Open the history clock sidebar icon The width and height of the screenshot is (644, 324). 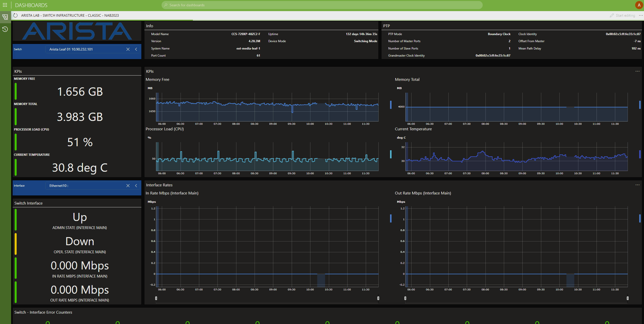[5, 29]
